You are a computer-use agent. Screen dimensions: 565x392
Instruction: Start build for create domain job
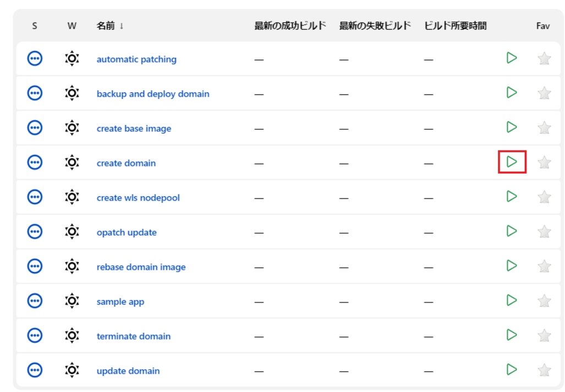512,162
